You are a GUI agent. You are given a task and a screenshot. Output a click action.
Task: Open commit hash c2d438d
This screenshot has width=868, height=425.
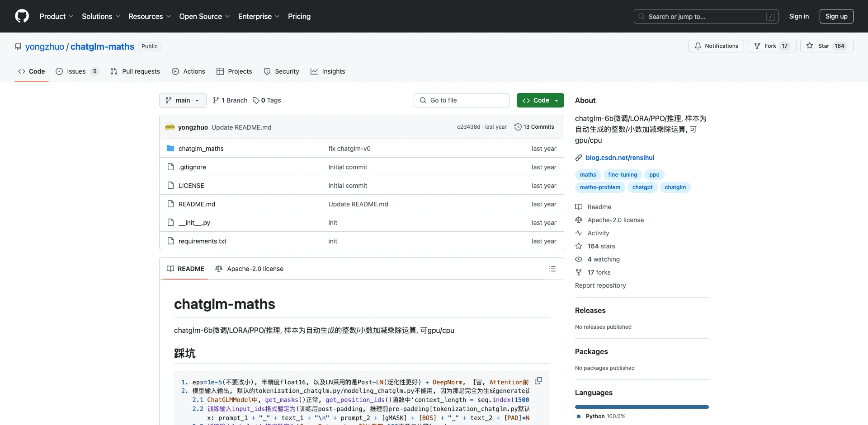(x=468, y=127)
